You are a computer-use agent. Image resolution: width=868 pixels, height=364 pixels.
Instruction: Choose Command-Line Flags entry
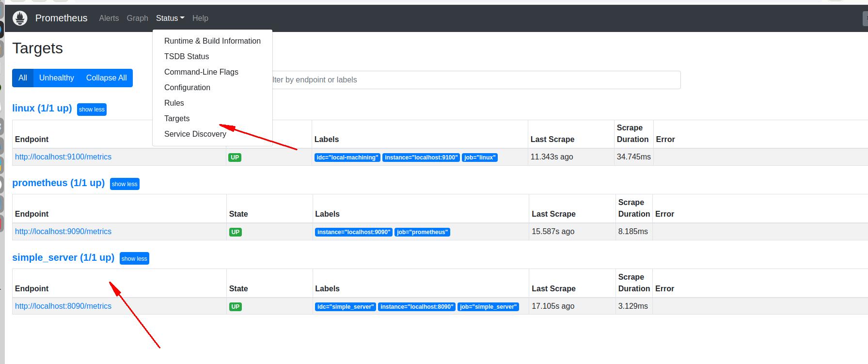[212, 72]
